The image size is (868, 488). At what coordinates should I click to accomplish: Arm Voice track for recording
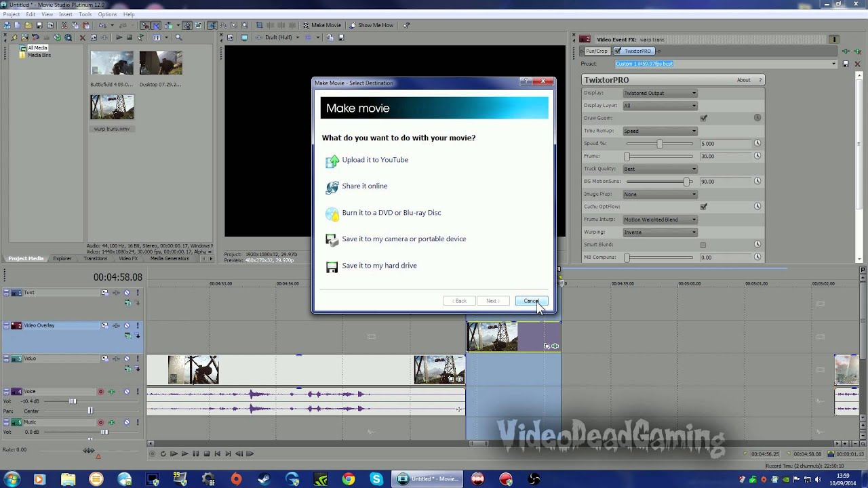coord(101,391)
